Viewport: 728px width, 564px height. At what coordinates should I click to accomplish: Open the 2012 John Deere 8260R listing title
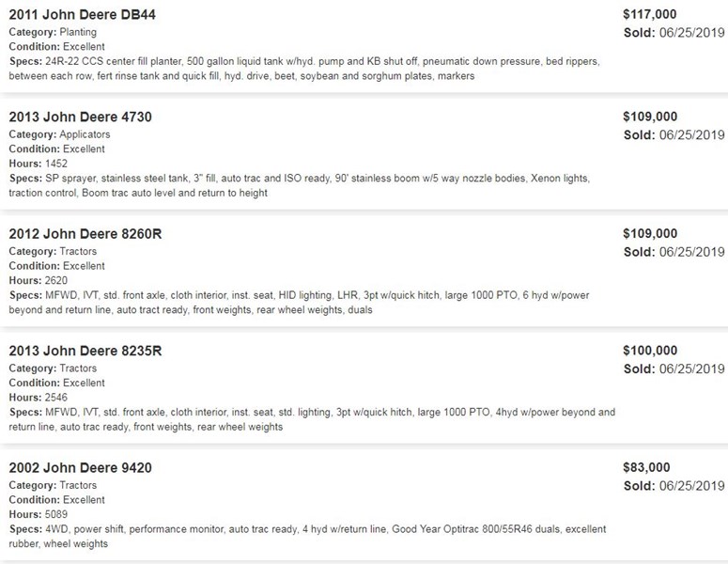coord(85,234)
